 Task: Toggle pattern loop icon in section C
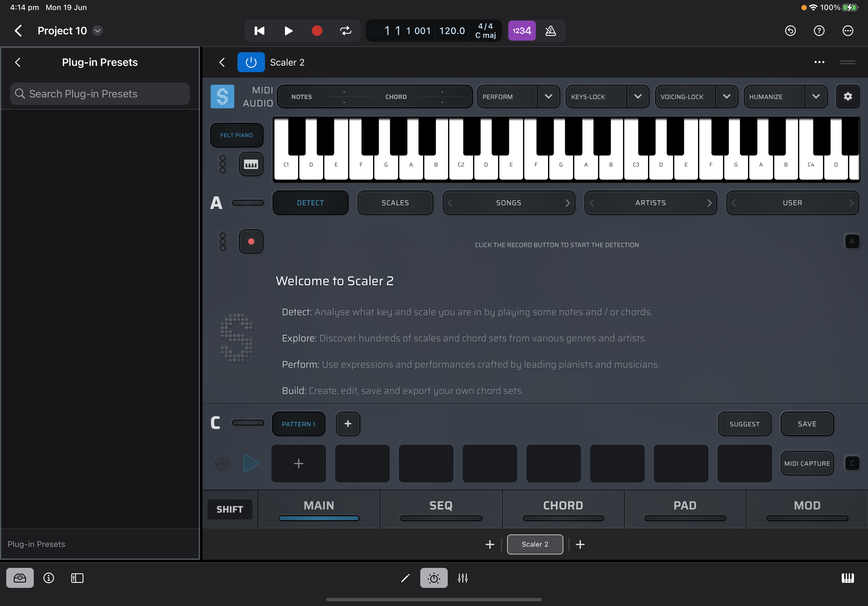pyautogui.click(x=222, y=464)
